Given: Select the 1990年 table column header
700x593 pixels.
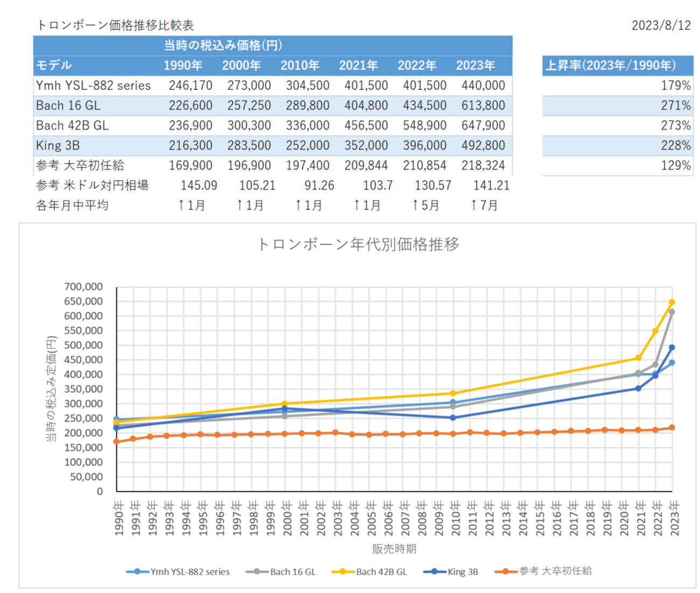Looking at the screenshot, I should coord(183,65).
